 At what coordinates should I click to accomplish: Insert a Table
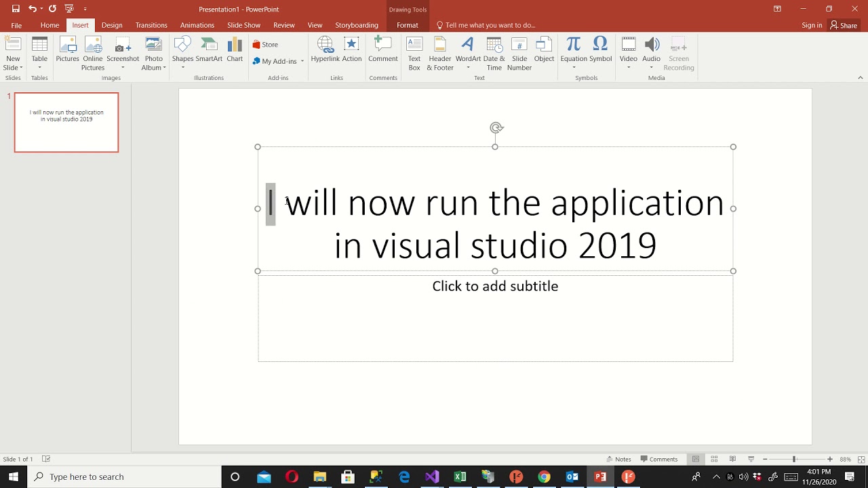coord(39,54)
